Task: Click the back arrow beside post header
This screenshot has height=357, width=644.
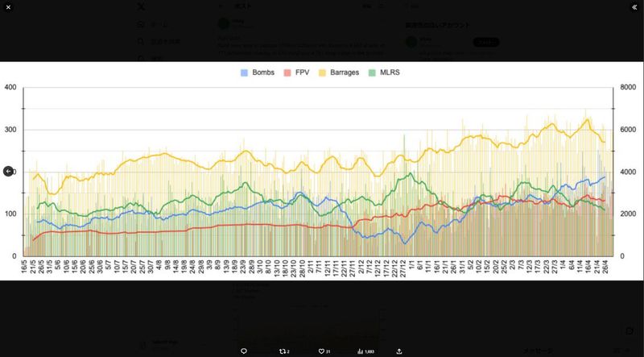Action: click(223, 6)
